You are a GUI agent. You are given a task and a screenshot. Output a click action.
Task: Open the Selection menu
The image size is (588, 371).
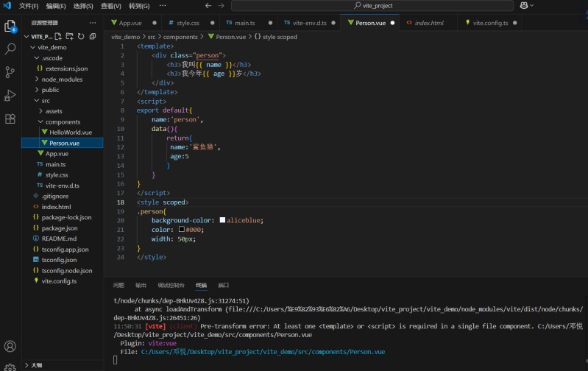pyautogui.click(x=83, y=6)
